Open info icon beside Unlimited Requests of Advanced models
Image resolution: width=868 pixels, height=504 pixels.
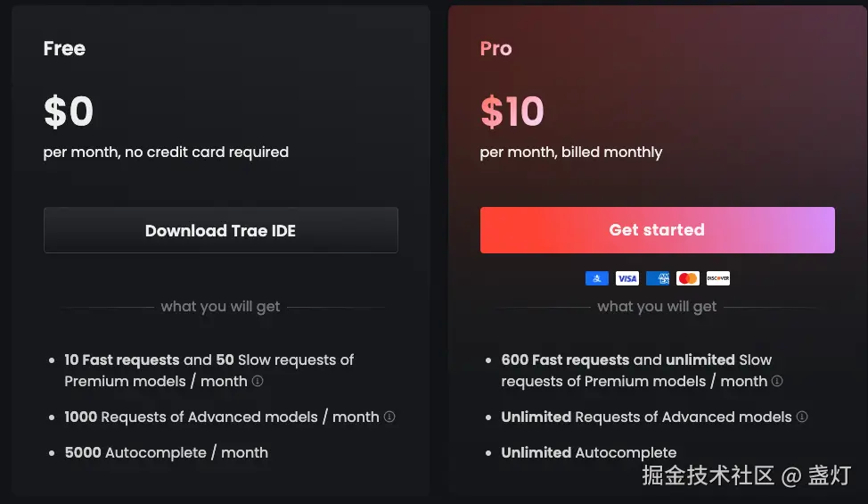(802, 417)
